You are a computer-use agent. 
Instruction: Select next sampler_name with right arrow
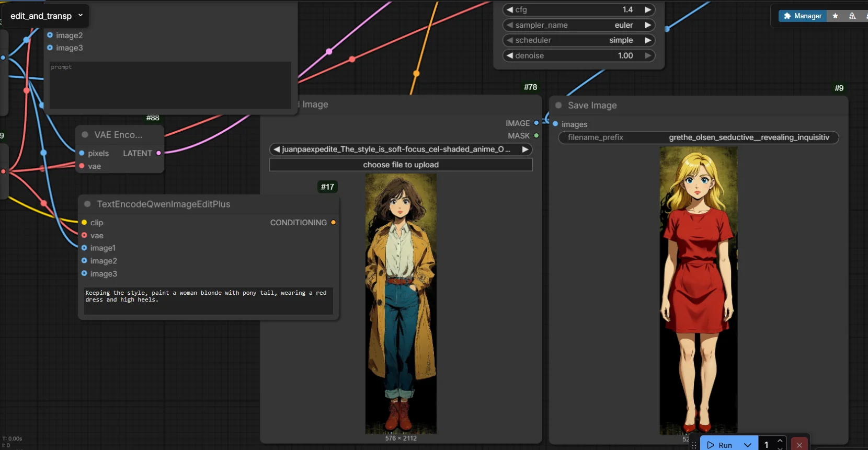pyautogui.click(x=648, y=25)
